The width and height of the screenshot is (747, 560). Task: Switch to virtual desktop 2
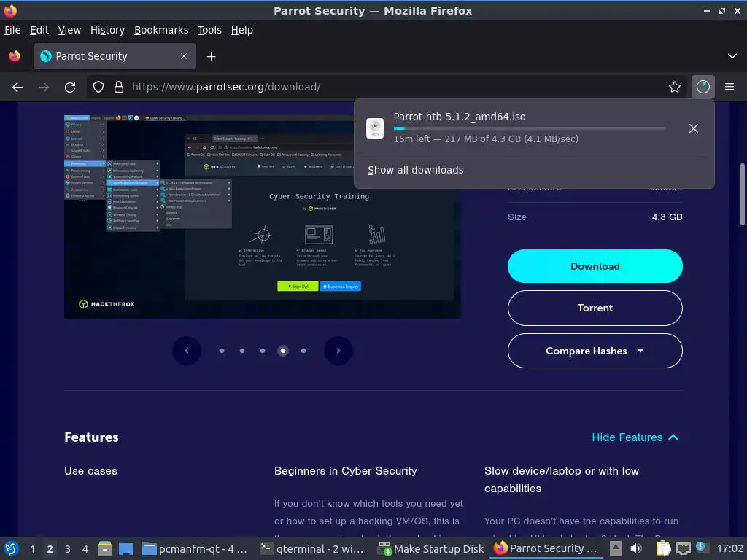[x=50, y=548]
